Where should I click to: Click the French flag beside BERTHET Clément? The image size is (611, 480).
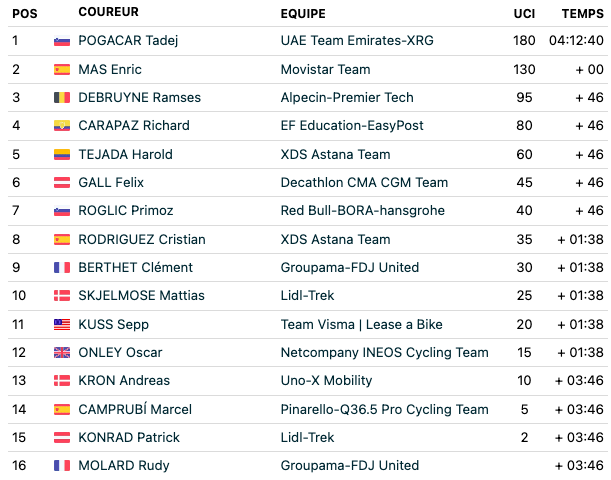(x=62, y=267)
